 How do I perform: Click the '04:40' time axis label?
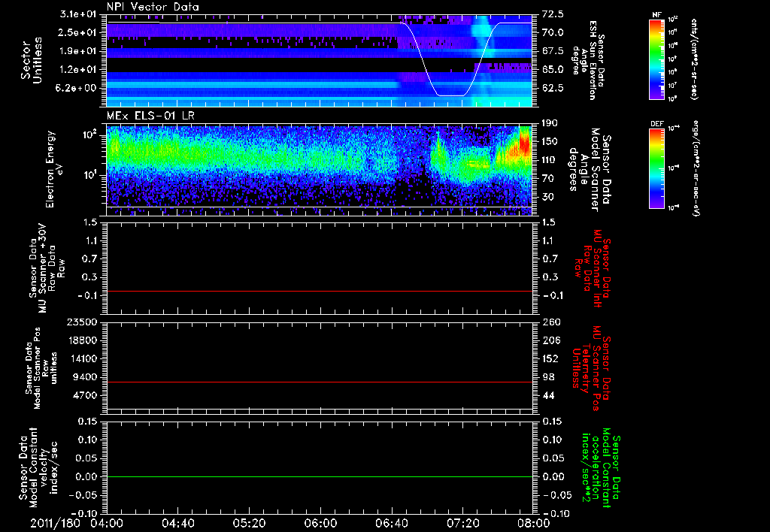pos(178,524)
